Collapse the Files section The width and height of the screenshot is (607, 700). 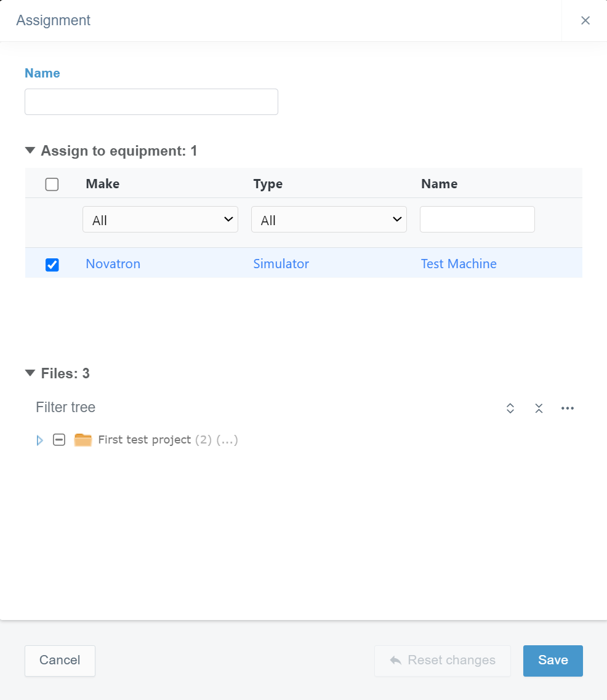click(30, 373)
